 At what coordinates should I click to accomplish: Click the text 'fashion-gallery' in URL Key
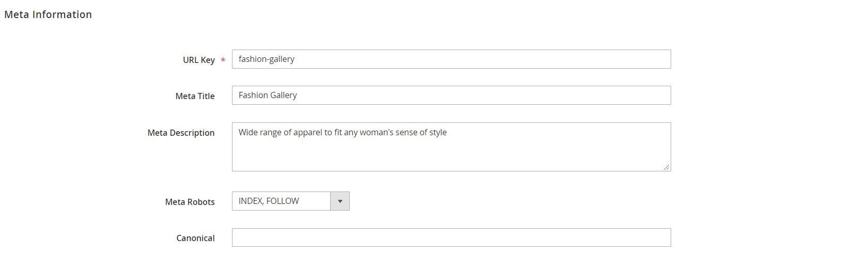267,59
